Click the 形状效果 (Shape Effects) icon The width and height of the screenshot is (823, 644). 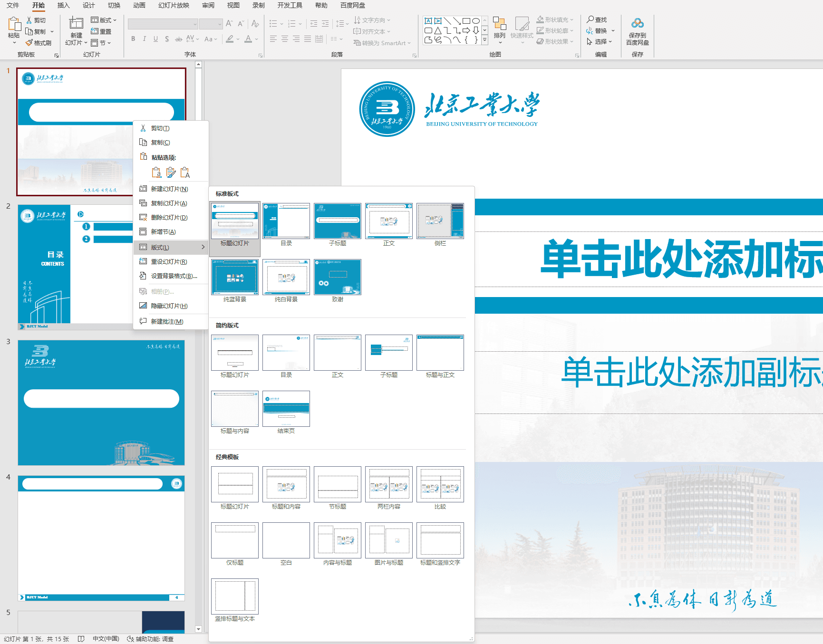click(x=554, y=41)
